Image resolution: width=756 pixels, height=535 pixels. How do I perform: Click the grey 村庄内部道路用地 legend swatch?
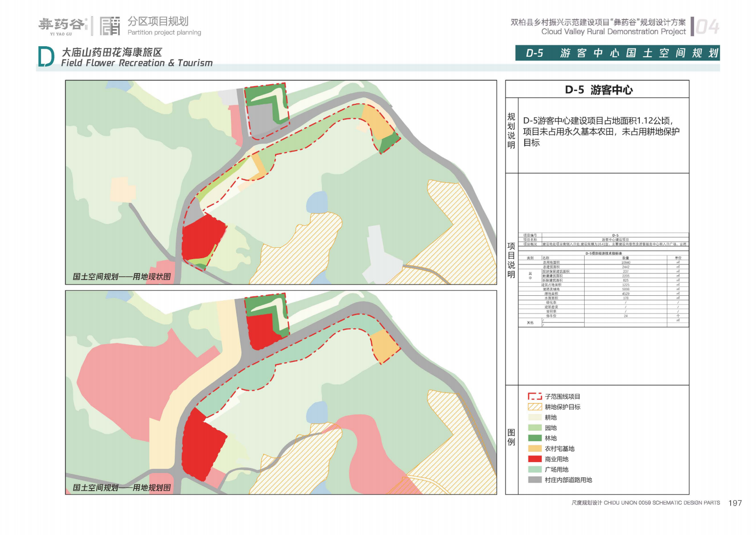pos(535,480)
